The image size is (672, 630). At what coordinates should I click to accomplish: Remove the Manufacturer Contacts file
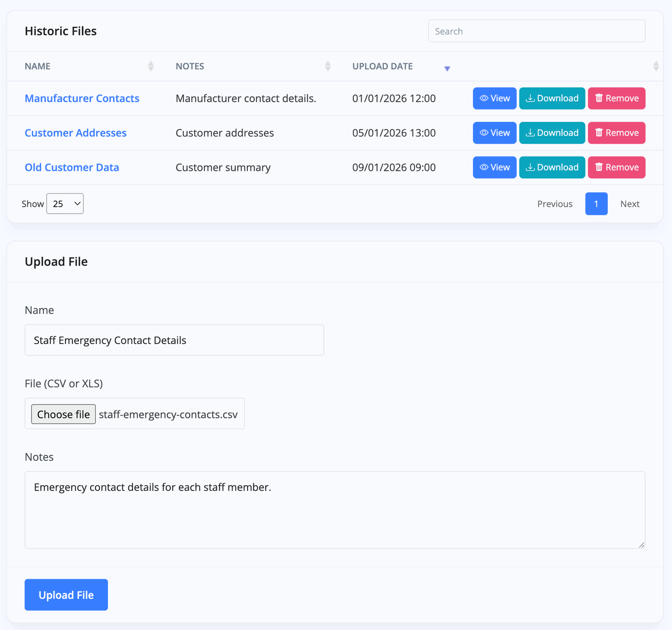coord(616,98)
